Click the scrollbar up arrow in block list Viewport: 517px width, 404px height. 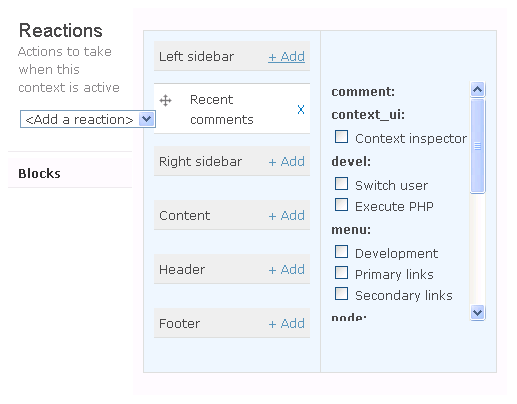pyautogui.click(x=477, y=90)
